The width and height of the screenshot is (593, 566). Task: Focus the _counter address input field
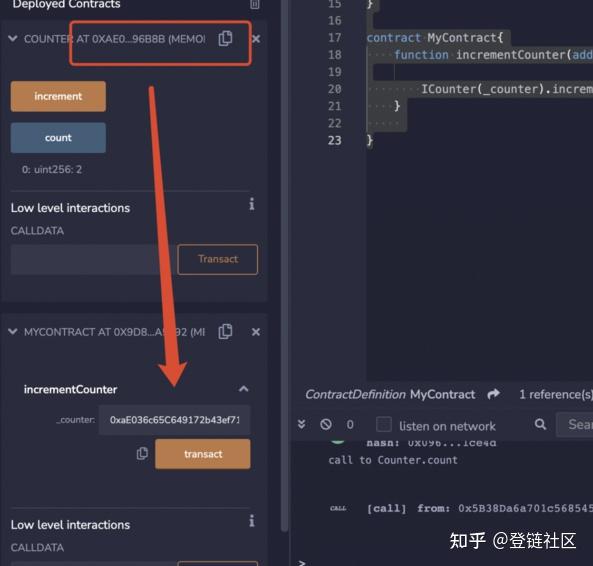point(174,420)
